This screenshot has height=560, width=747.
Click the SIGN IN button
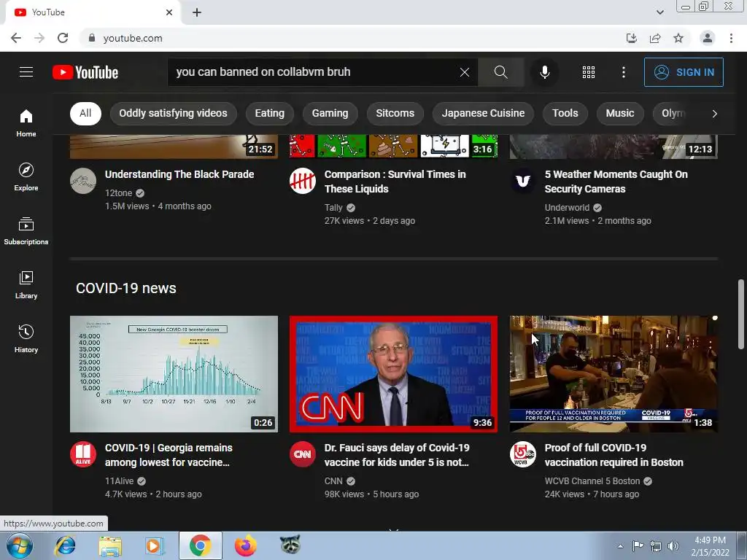pos(684,72)
